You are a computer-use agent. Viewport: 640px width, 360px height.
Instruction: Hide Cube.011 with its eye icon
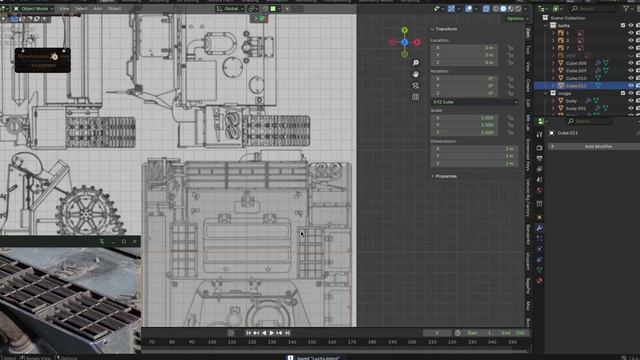coord(631,86)
